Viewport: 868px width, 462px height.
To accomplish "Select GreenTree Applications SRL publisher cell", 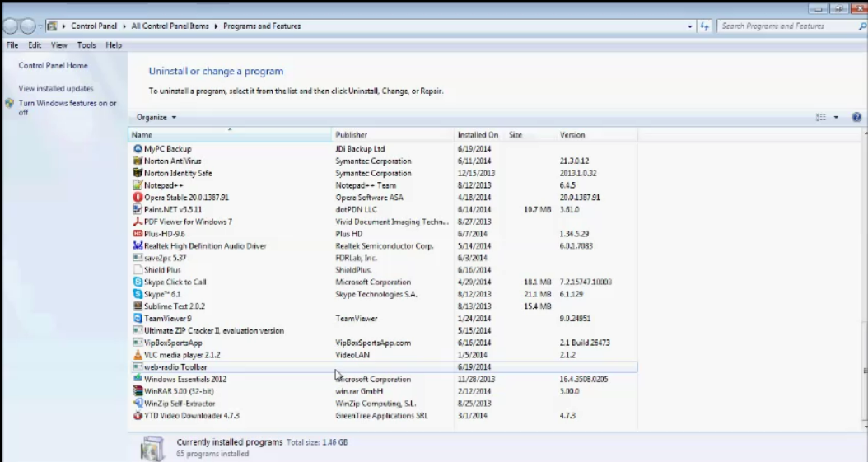I will pos(381,416).
